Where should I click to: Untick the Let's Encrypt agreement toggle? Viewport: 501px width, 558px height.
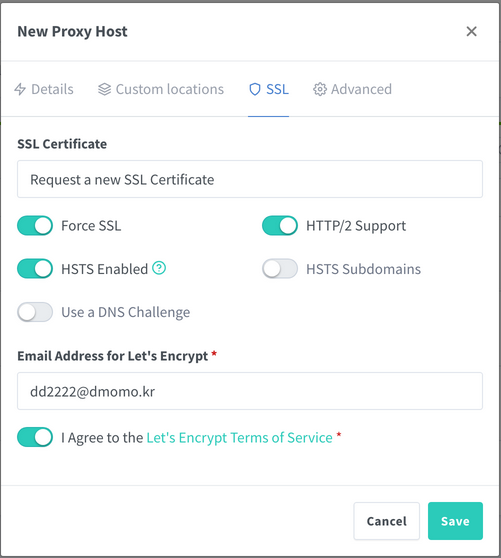coord(35,437)
